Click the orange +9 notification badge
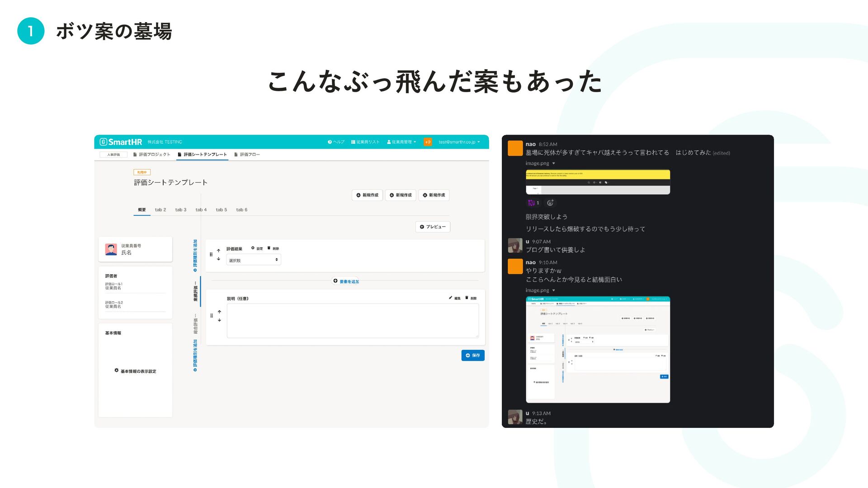This screenshot has height=488, width=868. (x=428, y=142)
